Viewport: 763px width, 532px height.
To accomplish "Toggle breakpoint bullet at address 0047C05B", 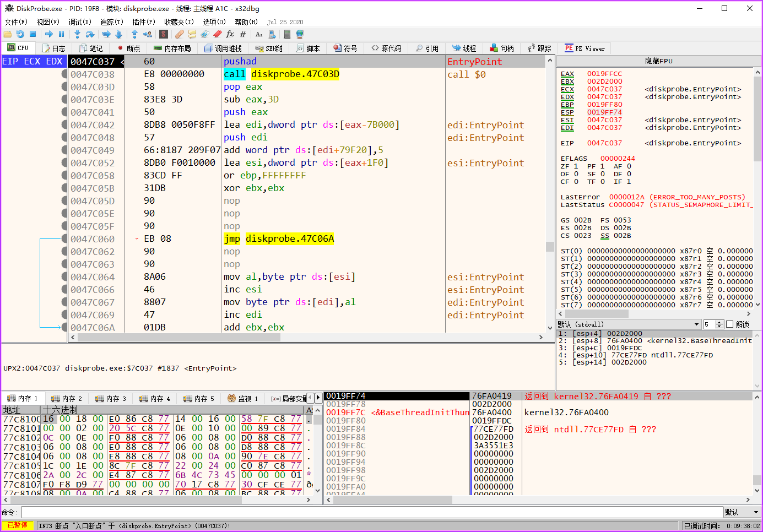I will [64, 188].
